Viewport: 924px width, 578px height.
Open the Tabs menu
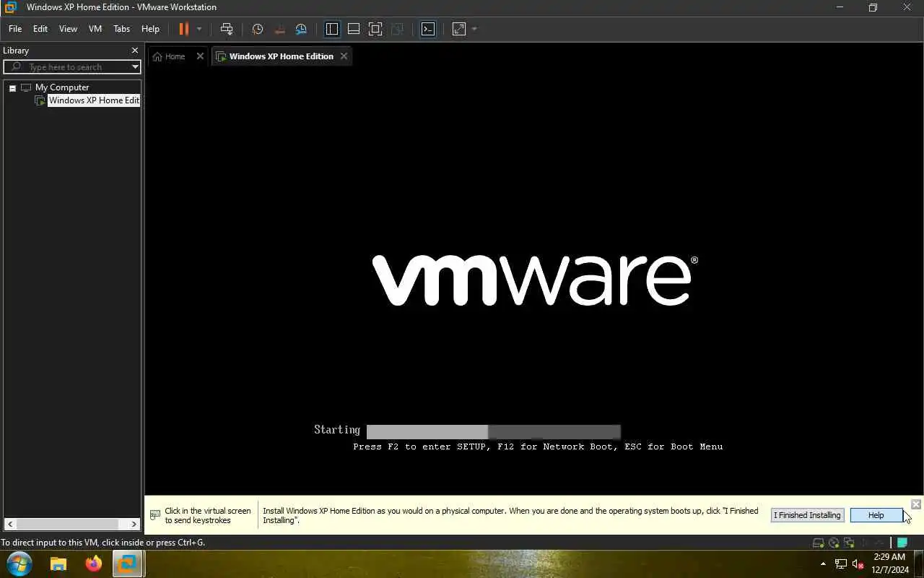[122, 29]
